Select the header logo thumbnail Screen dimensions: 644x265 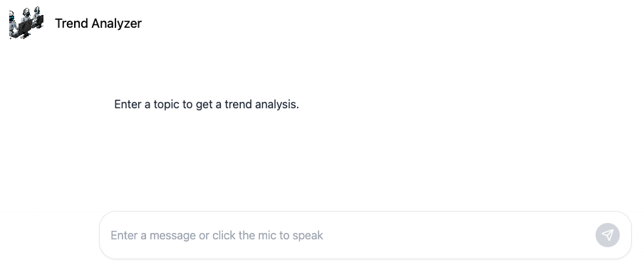tap(26, 23)
